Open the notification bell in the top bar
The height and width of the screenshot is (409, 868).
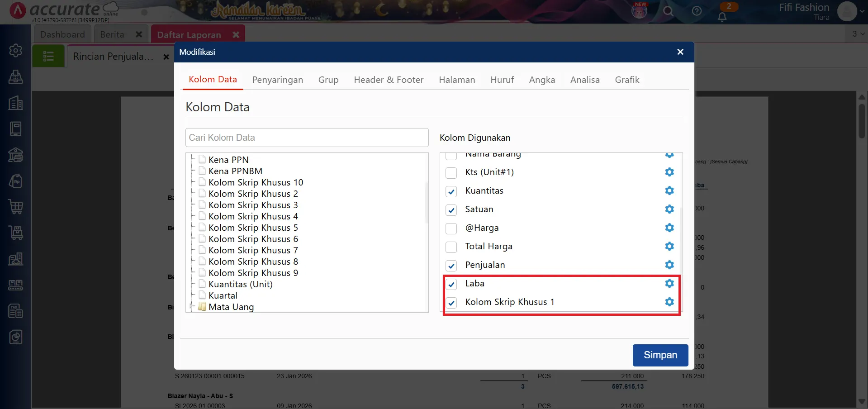tap(722, 15)
